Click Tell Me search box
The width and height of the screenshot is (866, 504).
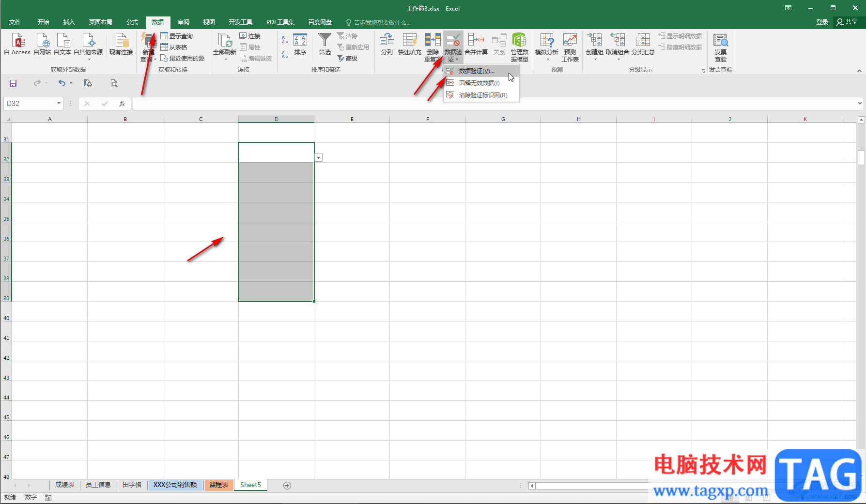379,23
